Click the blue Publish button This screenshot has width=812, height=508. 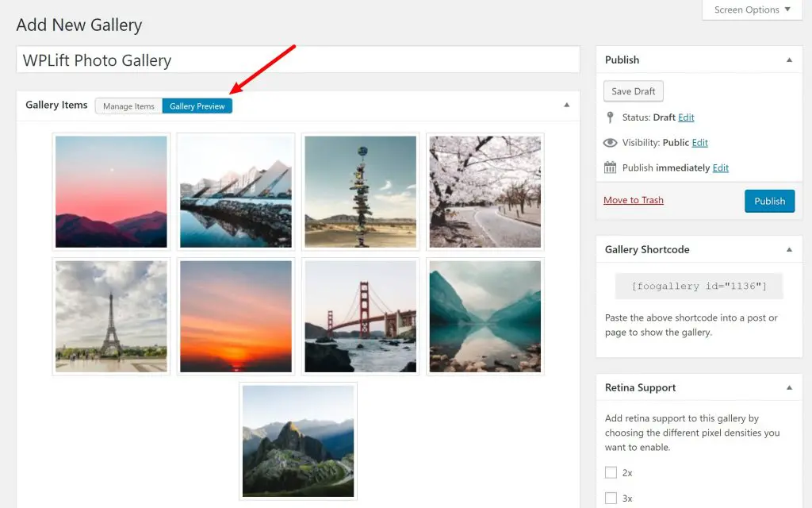point(769,201)
